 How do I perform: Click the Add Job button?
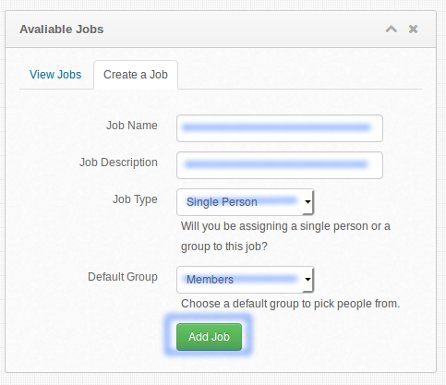click(x=209, y=337)
